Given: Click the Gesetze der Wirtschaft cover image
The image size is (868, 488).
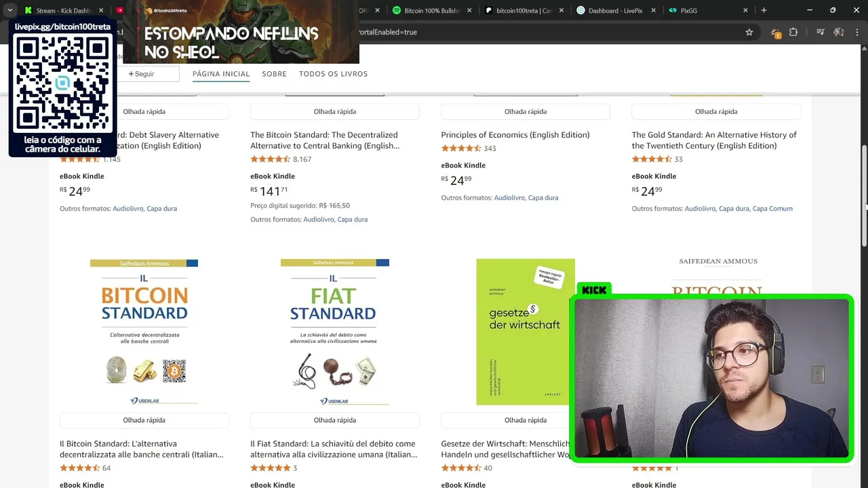Looking at the screenshot, I should pos(526,332).
